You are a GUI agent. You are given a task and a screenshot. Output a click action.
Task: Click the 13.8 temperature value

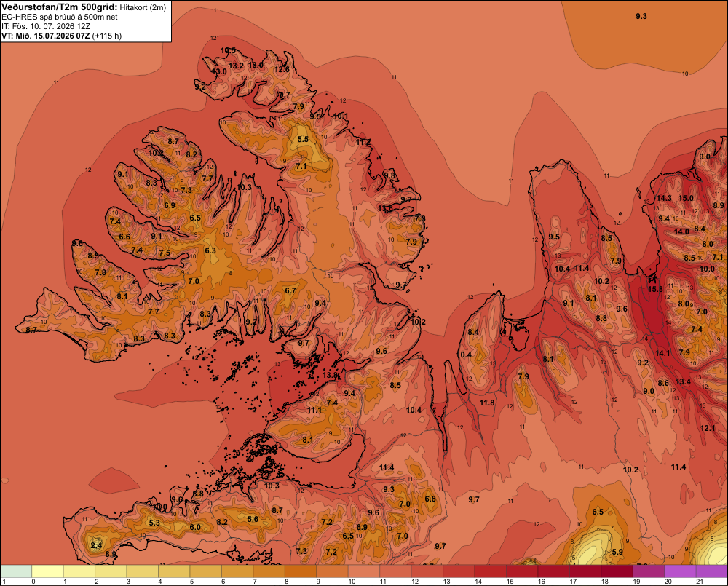pyautogui.click(x=330, y=375)
